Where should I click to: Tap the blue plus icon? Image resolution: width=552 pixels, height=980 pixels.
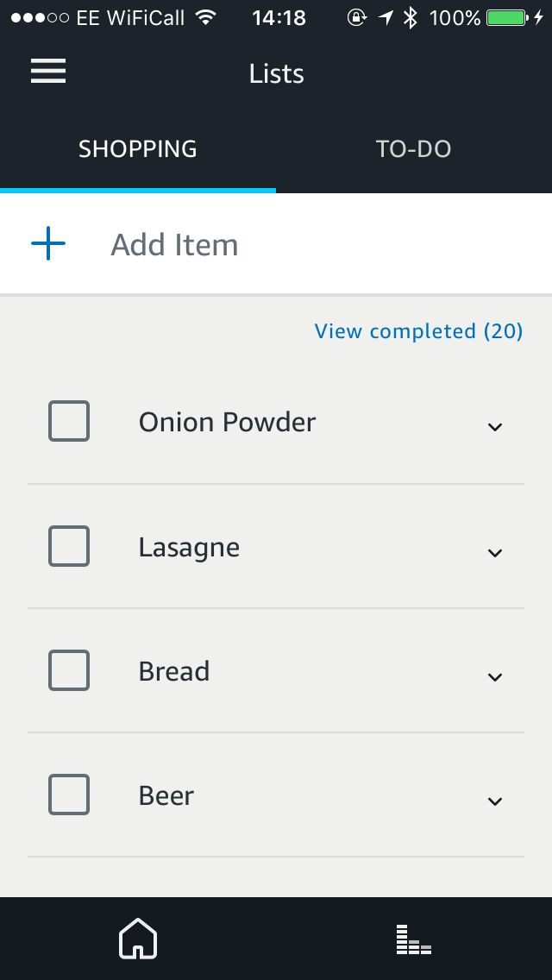pyautogui.click(x=48, y=245)
